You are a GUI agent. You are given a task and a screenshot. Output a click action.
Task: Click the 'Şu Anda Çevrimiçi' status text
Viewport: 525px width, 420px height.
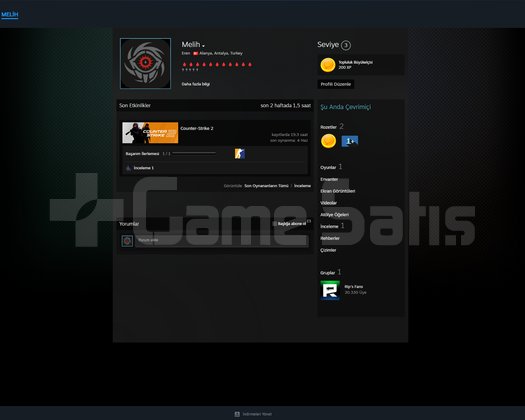[346, 107]
